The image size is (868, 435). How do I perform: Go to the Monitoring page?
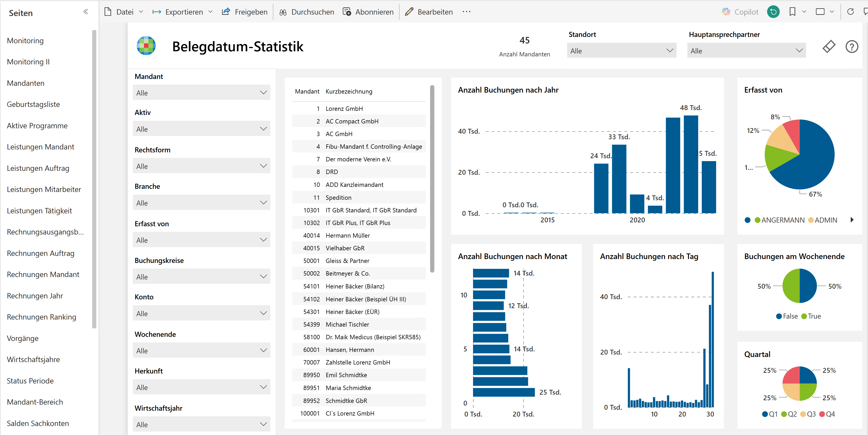(x=25, y=40)
